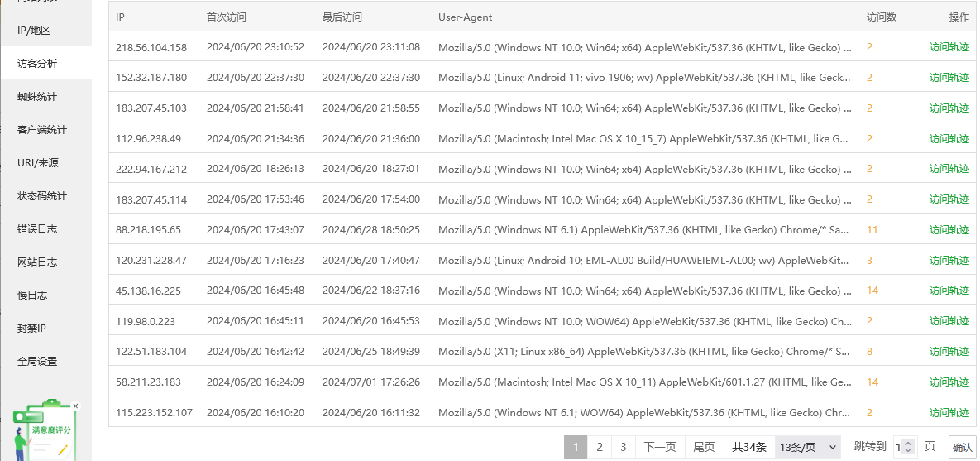
Task: Click 下一页 next page button
Action: [660, 447]
